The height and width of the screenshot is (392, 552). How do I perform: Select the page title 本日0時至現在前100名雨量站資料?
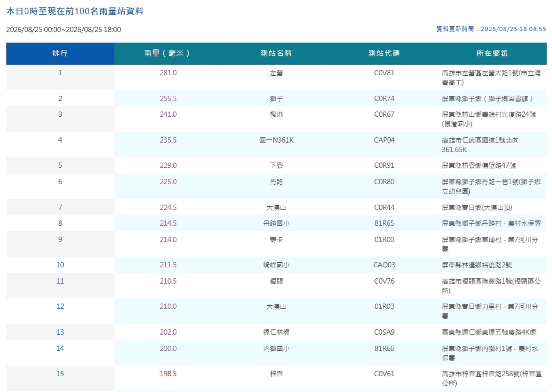pyautogui.click(x=75, y=11)
